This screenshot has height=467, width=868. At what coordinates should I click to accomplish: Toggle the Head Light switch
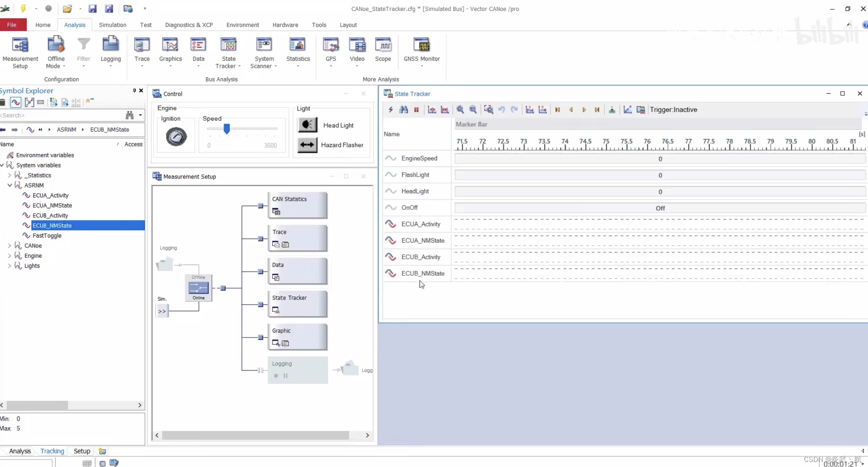308,125
